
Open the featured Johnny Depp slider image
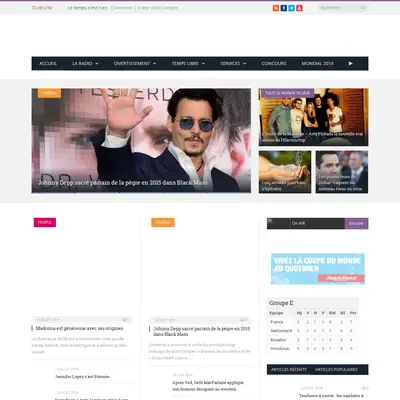tap(141, 141)
